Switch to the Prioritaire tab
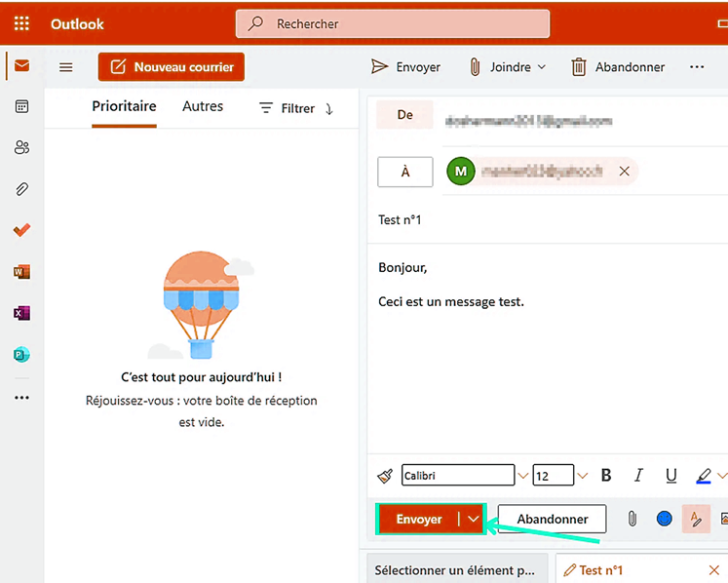 click(x=124, y=106)
